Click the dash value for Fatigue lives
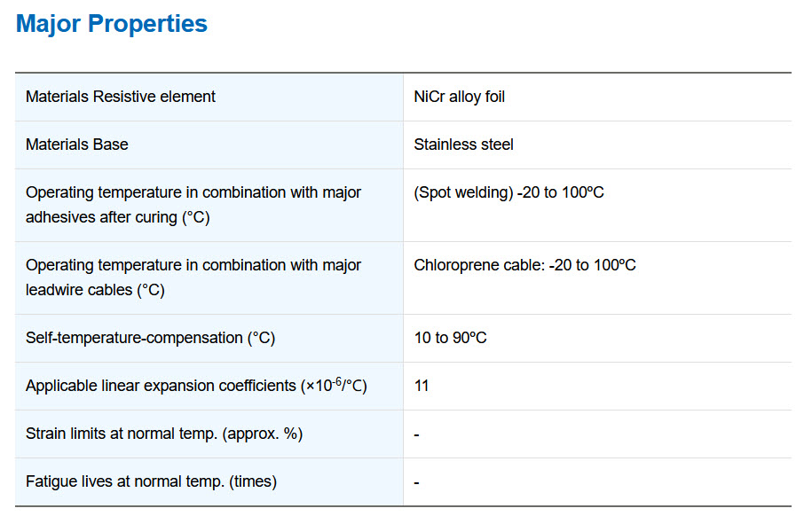812x524 pixels. tap(416, 483)
